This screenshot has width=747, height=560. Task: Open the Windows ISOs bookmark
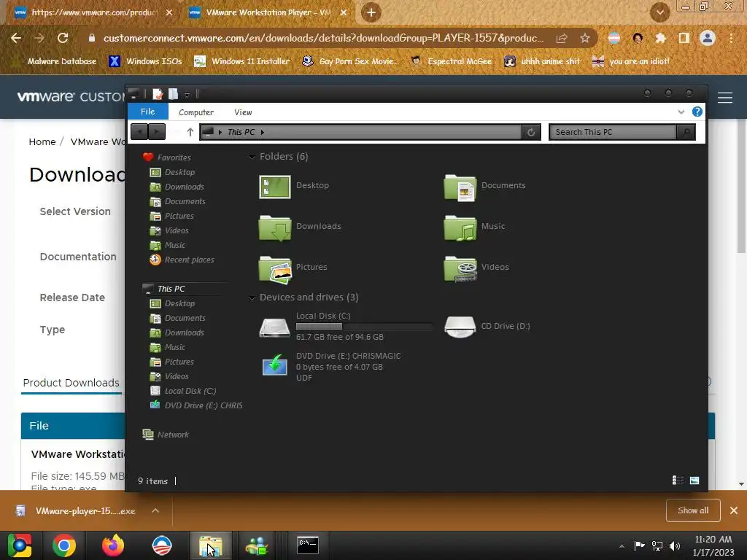(146, 61)
